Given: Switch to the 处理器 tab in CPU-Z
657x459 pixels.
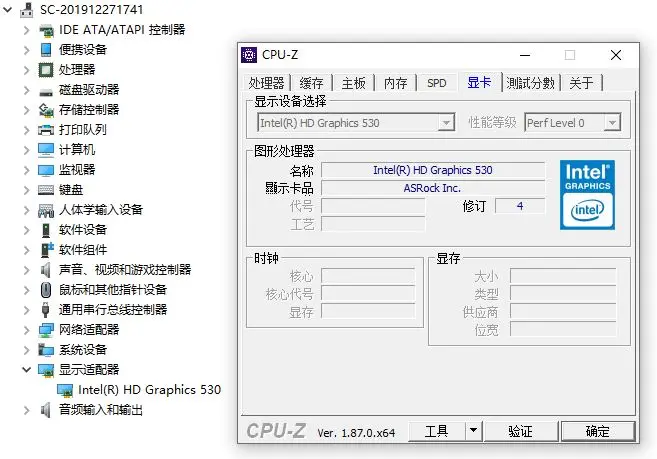Looking at the screenshot, I should click(x=266, y=83).
